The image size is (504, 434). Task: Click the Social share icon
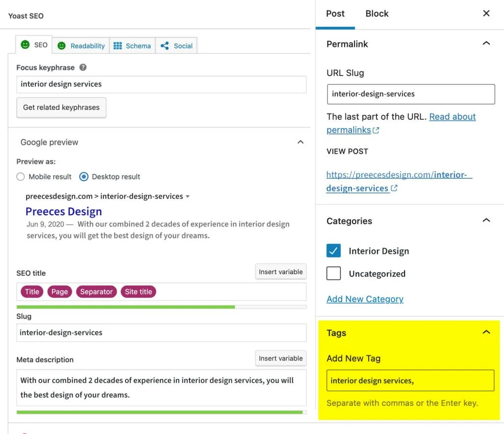[164, 46]
